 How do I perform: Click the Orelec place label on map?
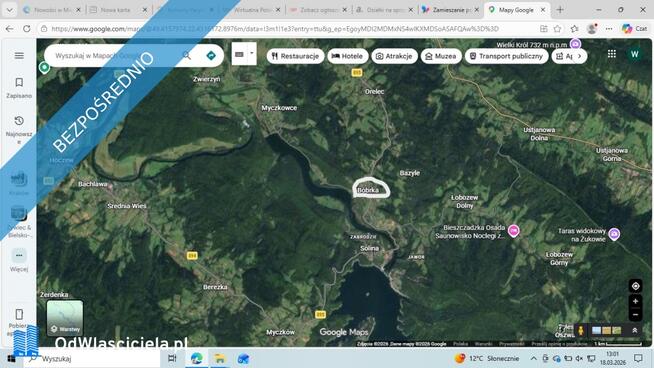(375, 91)
